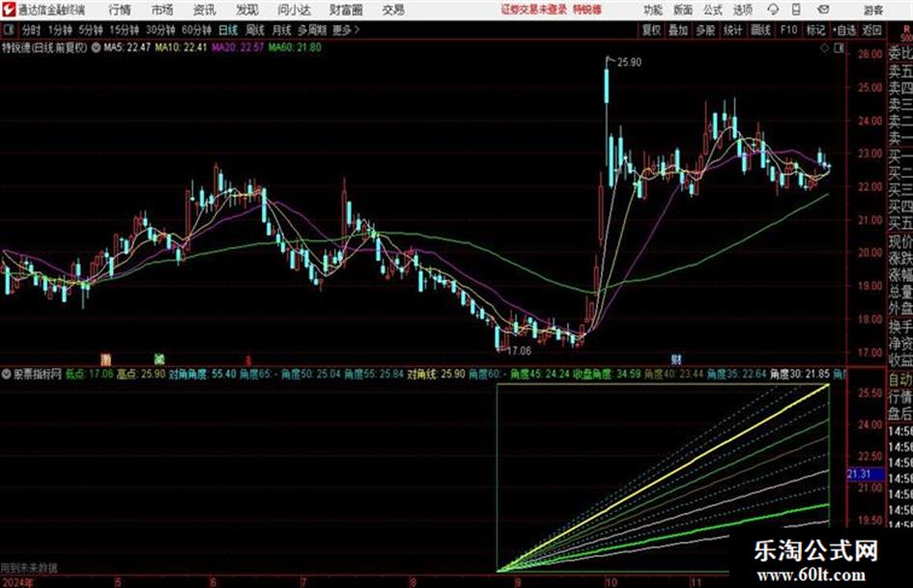This screenshot has width=913, height=588.
Task: Click the 对角线: 25.90 indicator value
Action: pyautogui.click(x=436, y=374)
